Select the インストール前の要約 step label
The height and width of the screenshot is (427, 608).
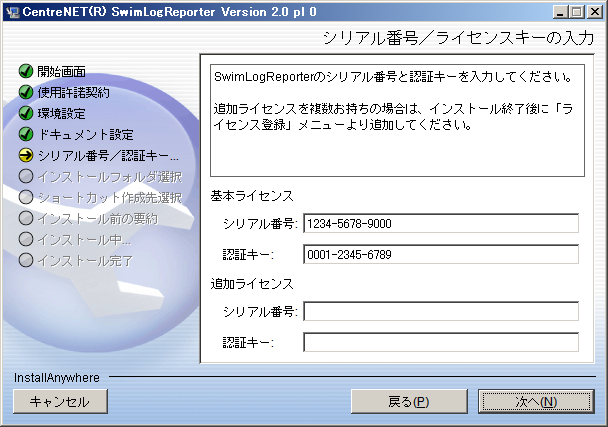[x=97, y=218]
